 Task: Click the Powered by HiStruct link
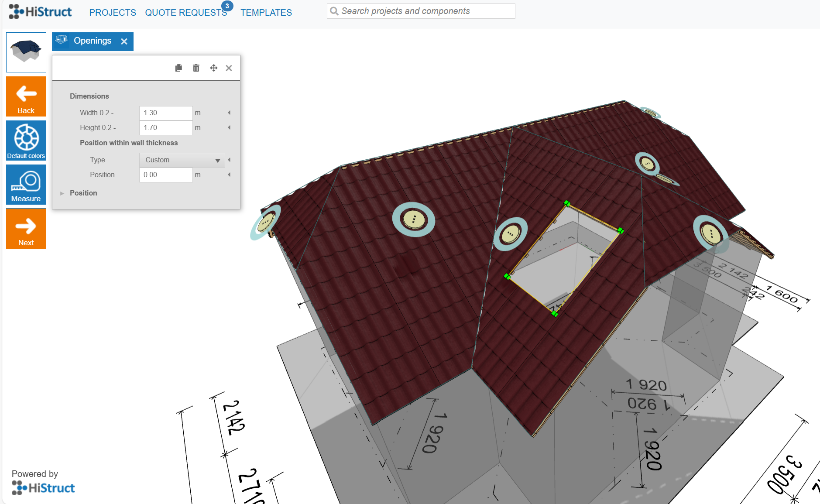click(x=43, y=487)
